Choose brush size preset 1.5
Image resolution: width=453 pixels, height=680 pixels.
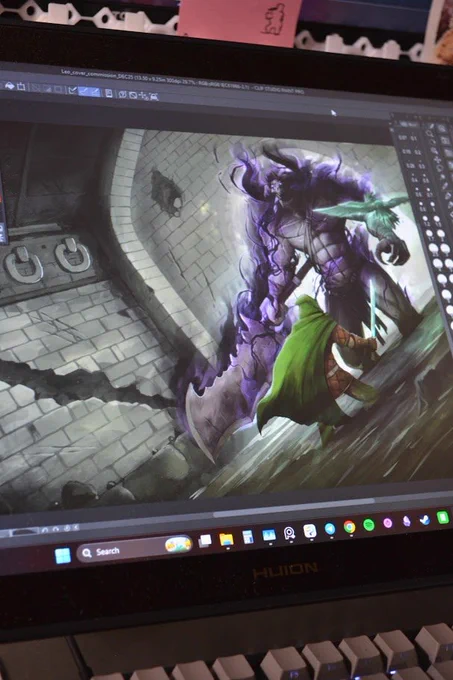pos(437,221)
